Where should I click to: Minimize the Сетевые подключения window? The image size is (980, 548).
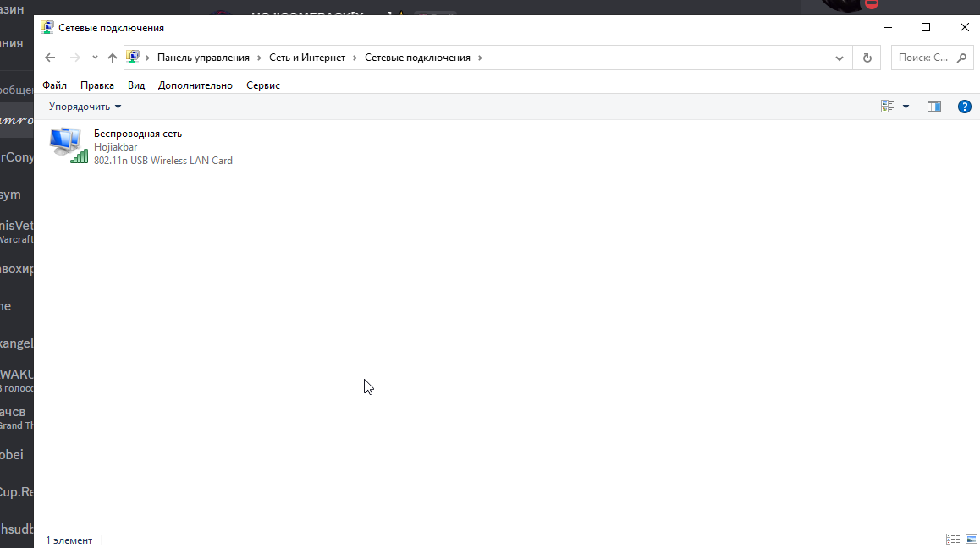coord(888,28)
